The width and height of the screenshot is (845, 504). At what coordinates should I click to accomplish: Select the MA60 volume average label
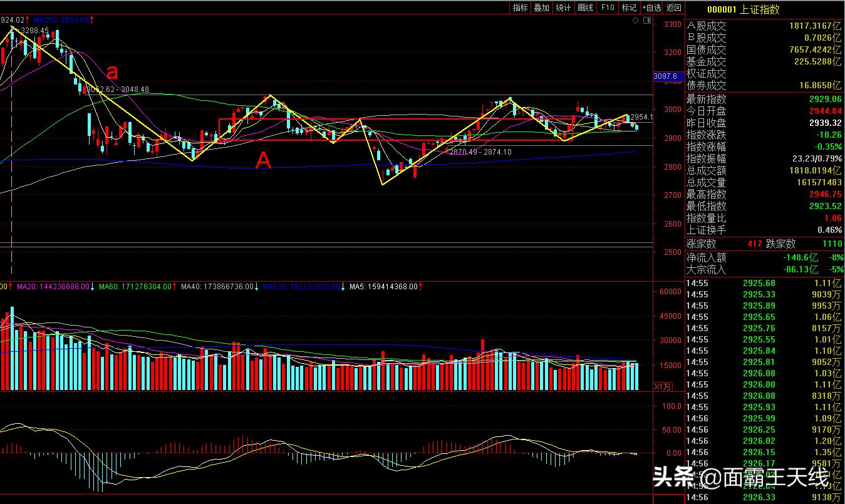(138, 287)
